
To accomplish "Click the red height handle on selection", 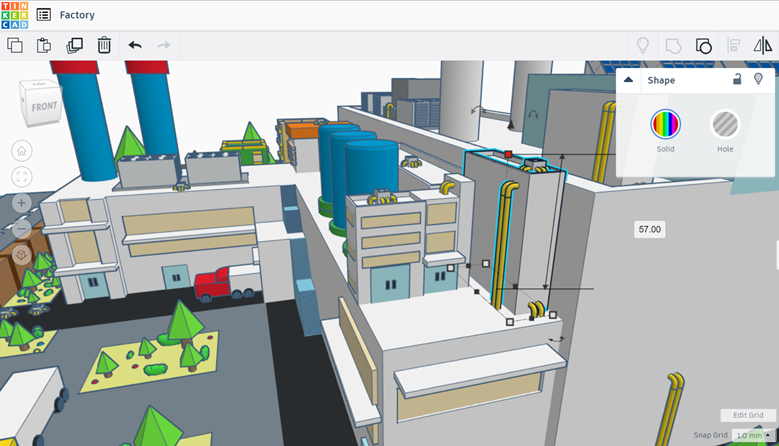I will 508,154.
